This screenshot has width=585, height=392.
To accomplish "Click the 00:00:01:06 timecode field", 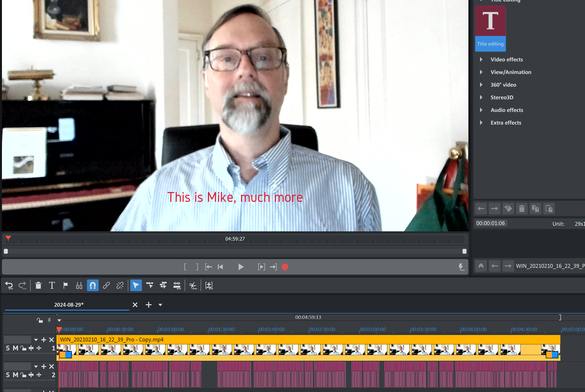I will (490, 223).
